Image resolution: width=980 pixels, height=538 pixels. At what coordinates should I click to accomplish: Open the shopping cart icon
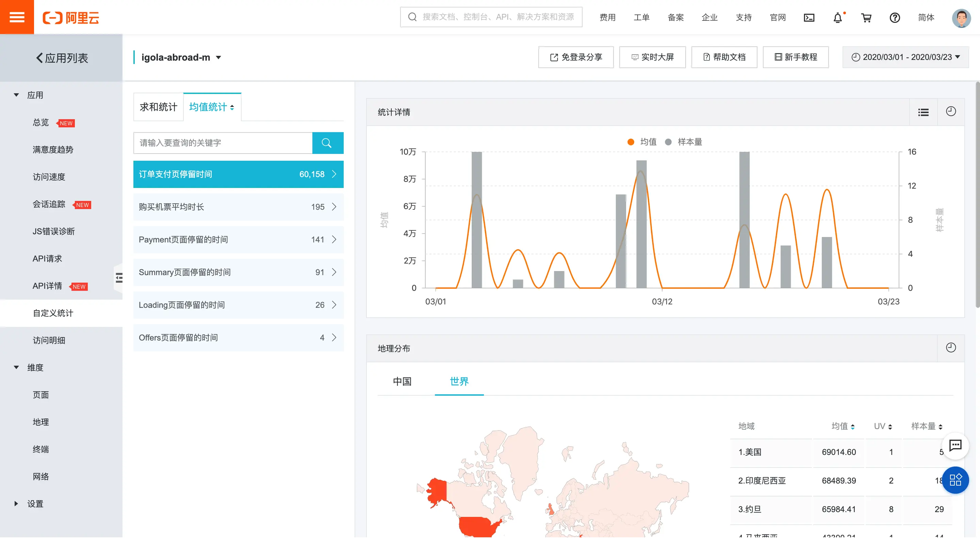pyautogui.click(x=866, y=17)
